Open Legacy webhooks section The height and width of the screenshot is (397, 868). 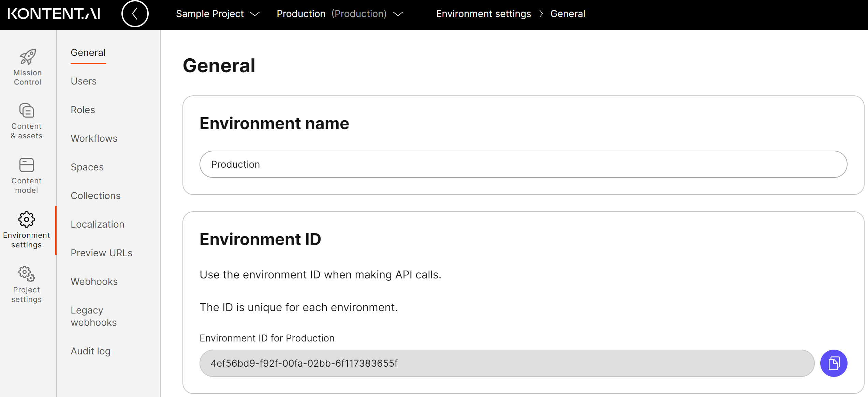[x=93, y=316]
